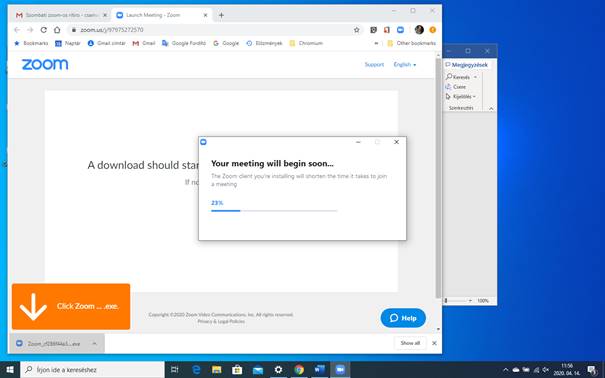
Task: Open the Google bookmark
Action: (x=226, y=43)
